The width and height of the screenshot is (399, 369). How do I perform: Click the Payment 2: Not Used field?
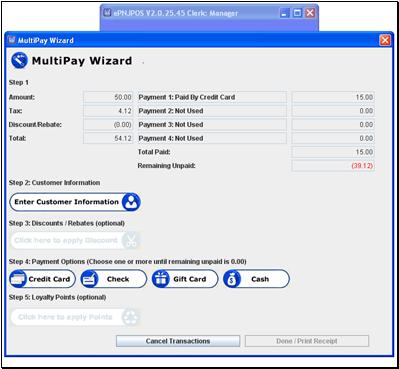[x=212, y=111]
